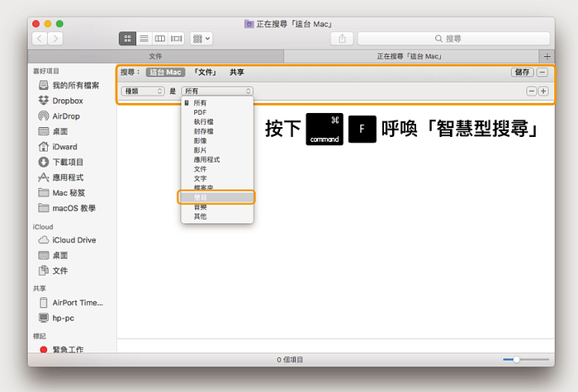Open 文件 under iCloud section
Screen dimensions: 578x392
[x=53, y=271]
